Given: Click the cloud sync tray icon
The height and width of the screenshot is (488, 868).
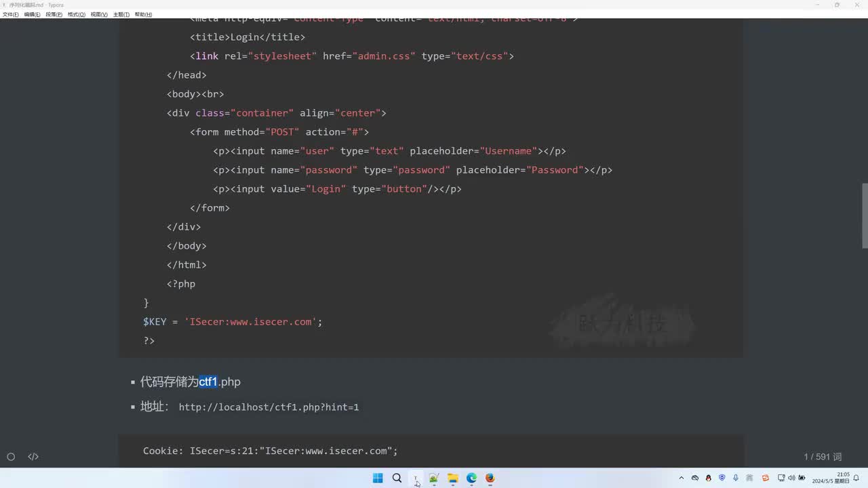Looking at the screenshot, I should pos(695,478).
